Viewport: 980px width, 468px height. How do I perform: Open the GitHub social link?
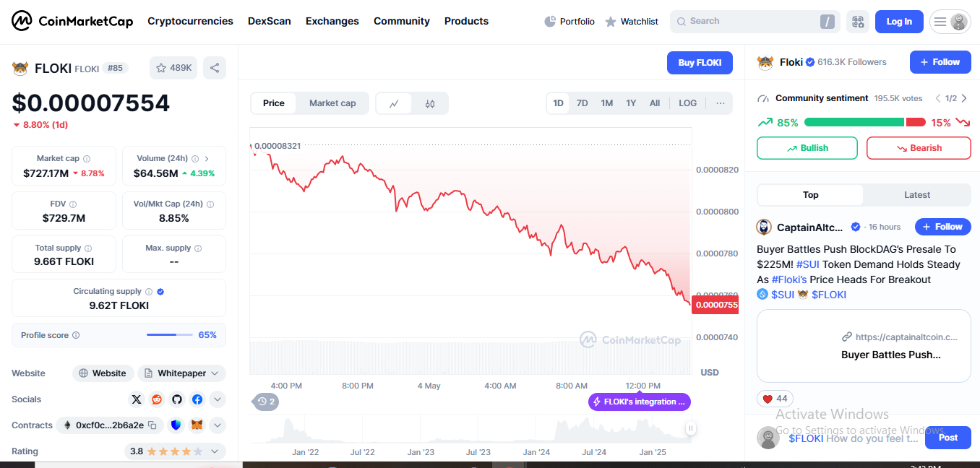(x=177, y=399)
